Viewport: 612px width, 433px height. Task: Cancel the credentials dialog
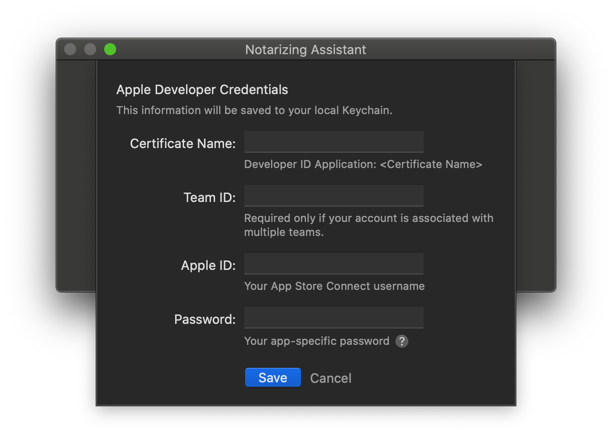331,378
